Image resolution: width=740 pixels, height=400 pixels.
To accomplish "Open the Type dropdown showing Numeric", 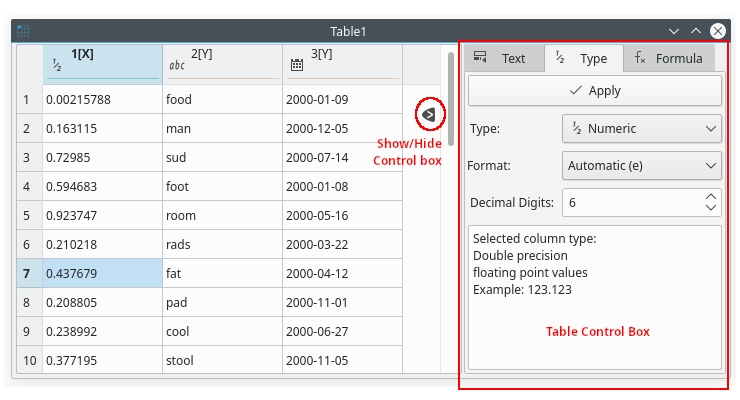I will coord(641,128).
